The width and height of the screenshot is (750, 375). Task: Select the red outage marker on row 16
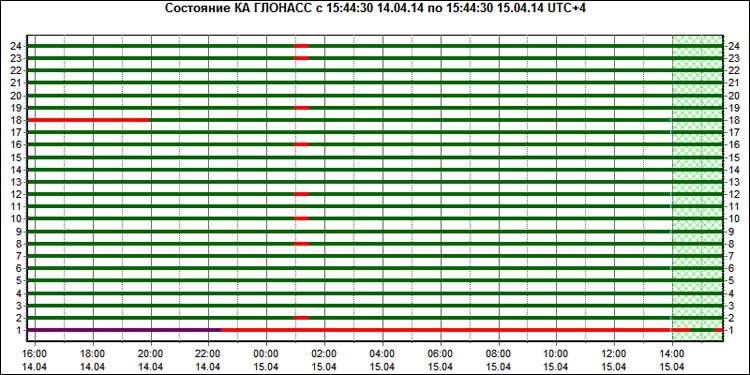click(x=301, y=144)
